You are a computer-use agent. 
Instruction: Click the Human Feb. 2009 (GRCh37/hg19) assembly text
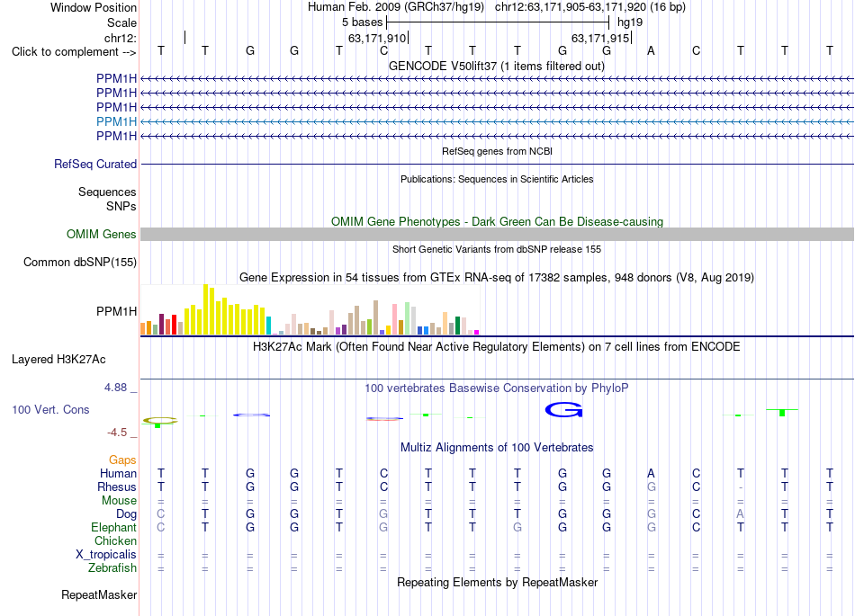395,7
